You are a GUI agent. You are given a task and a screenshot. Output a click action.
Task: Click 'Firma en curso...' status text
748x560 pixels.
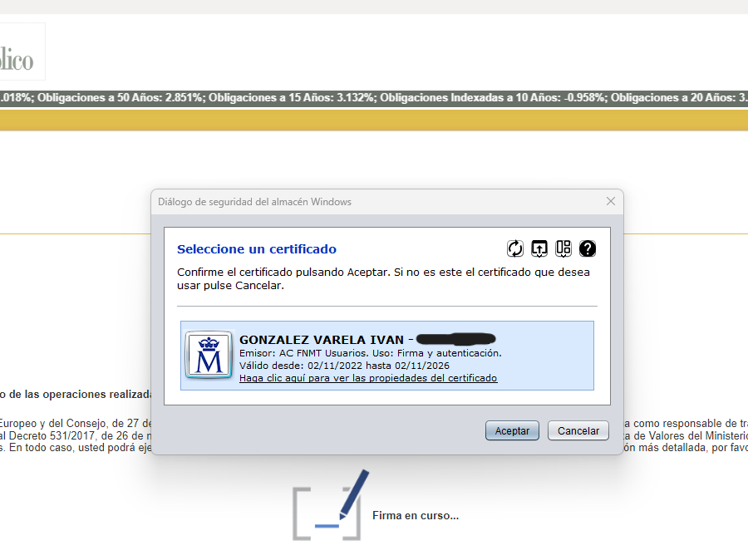(x=416, y=516)
